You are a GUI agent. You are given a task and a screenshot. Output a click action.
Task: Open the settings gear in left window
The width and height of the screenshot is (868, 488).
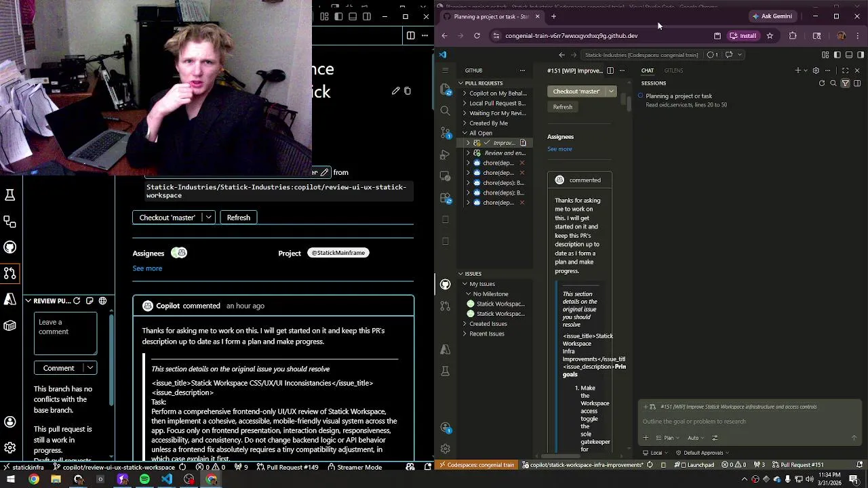[10, 447]
